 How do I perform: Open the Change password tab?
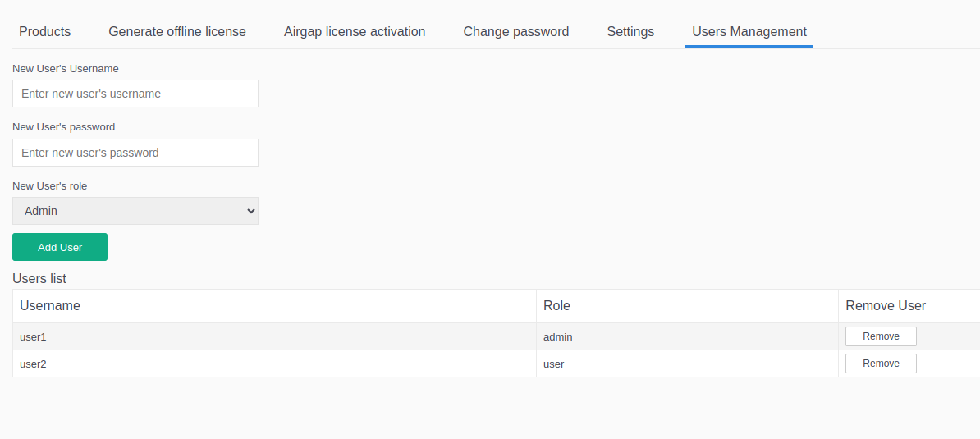click(x=515, y=32)
